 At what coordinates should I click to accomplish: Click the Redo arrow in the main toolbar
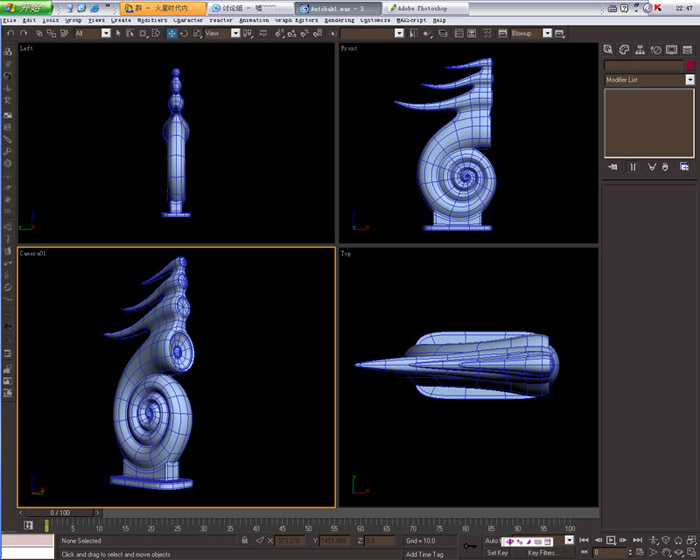click(x=24, y=33)
